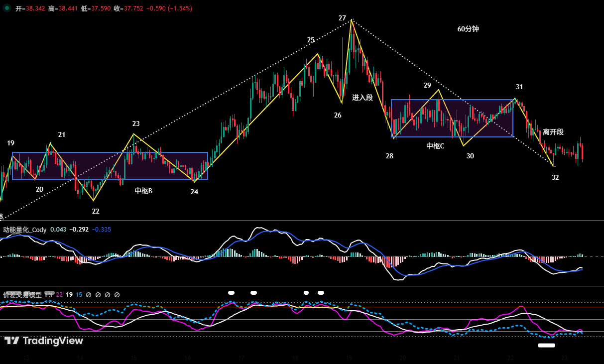Click the TradingView logo
Image resolution: width=604 pixels, height=364 pixels.
click(x=44, y=341)
